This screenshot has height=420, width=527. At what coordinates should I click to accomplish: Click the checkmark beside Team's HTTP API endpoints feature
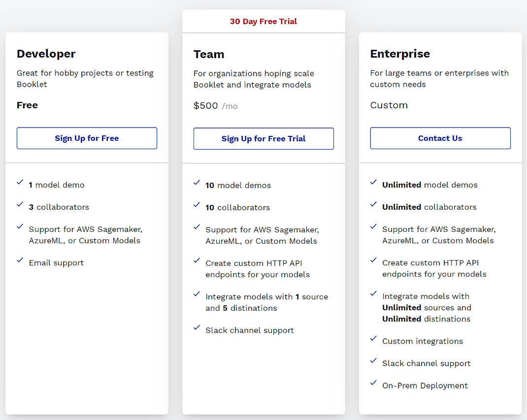(197, 260)
